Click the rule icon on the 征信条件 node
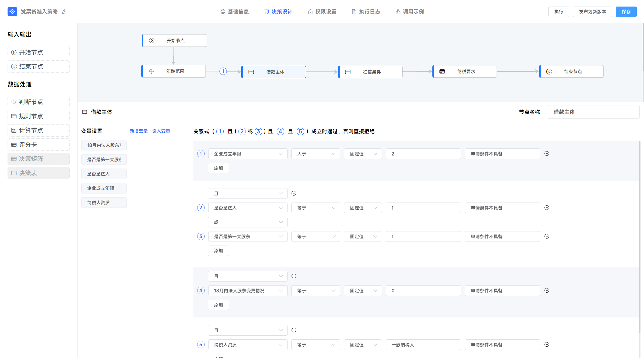Viewport: 644px width, 358px height. tap(348, 72)
